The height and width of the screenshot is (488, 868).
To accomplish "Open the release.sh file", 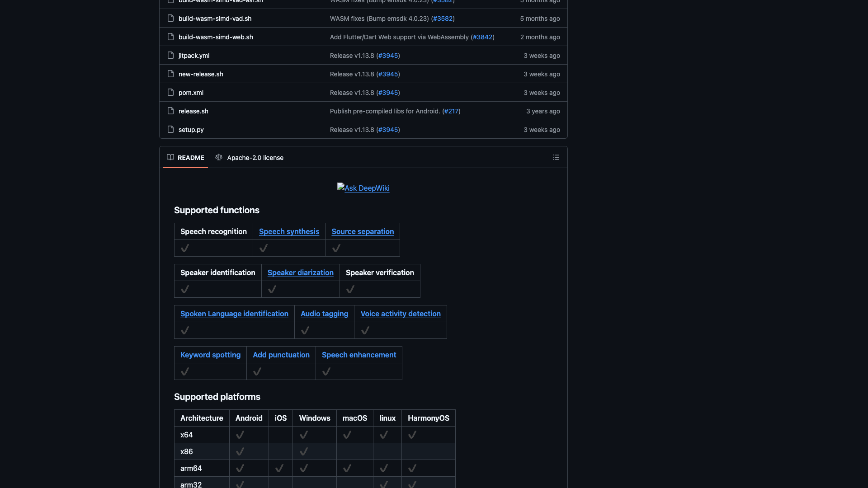I will tap(193, 111).
